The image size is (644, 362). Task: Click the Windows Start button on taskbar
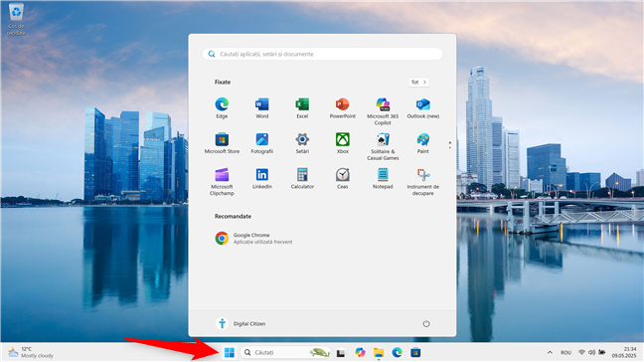[230, 352]
